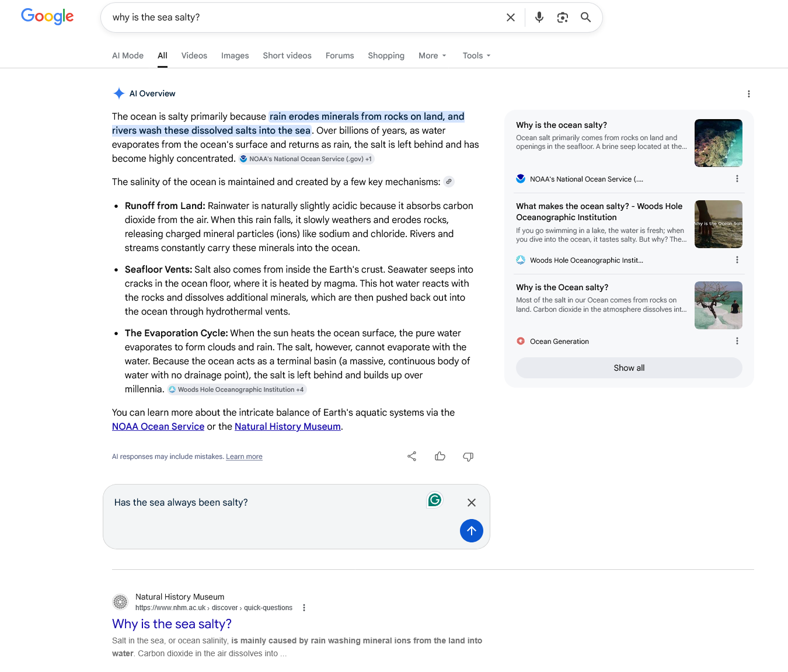Clear the search query text
788x672 pixels.
point(511,18)
